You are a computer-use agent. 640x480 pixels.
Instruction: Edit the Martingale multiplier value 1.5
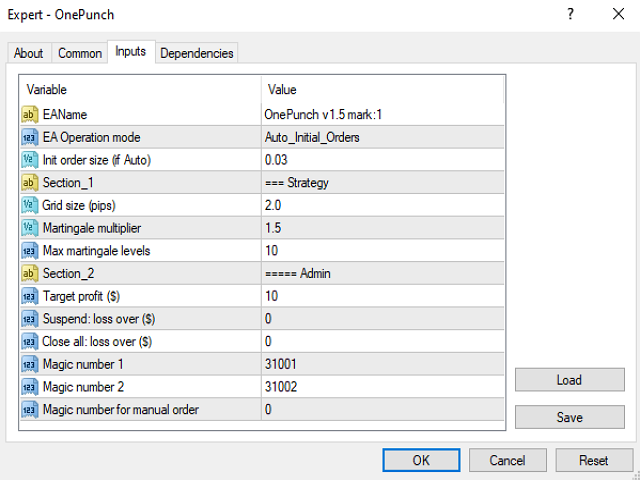pos(382,228)
